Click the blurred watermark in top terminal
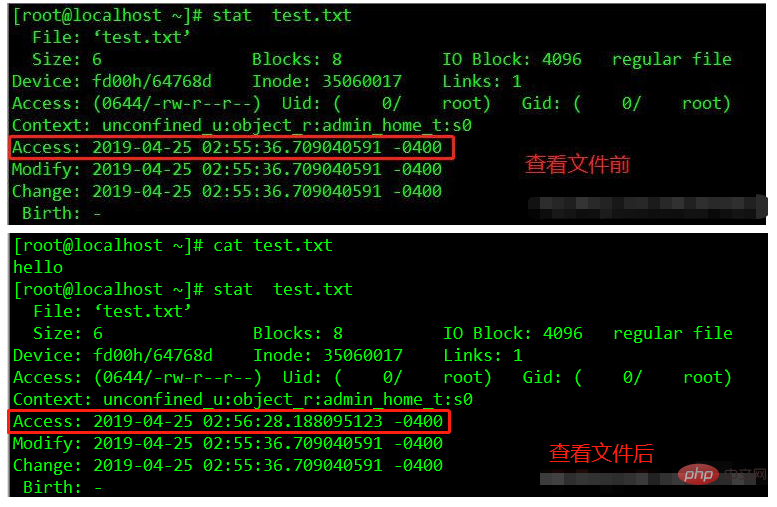 point(646,207)
